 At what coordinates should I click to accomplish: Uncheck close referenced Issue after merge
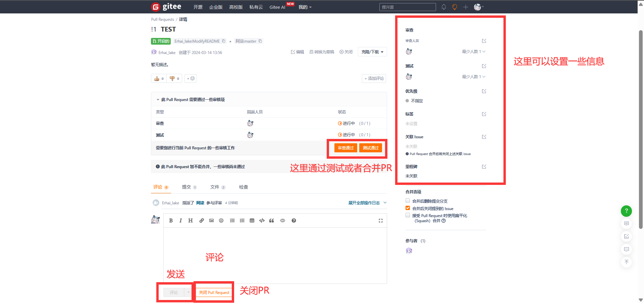click(408, 208)
